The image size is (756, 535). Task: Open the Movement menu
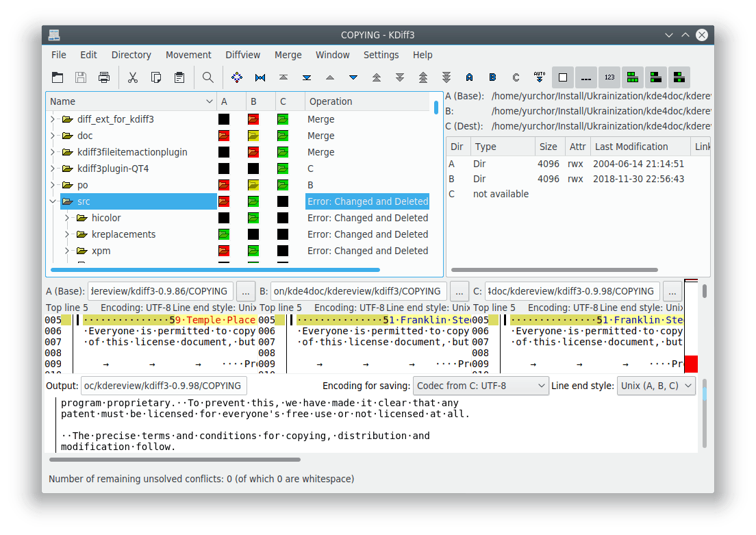click(188, 55)
